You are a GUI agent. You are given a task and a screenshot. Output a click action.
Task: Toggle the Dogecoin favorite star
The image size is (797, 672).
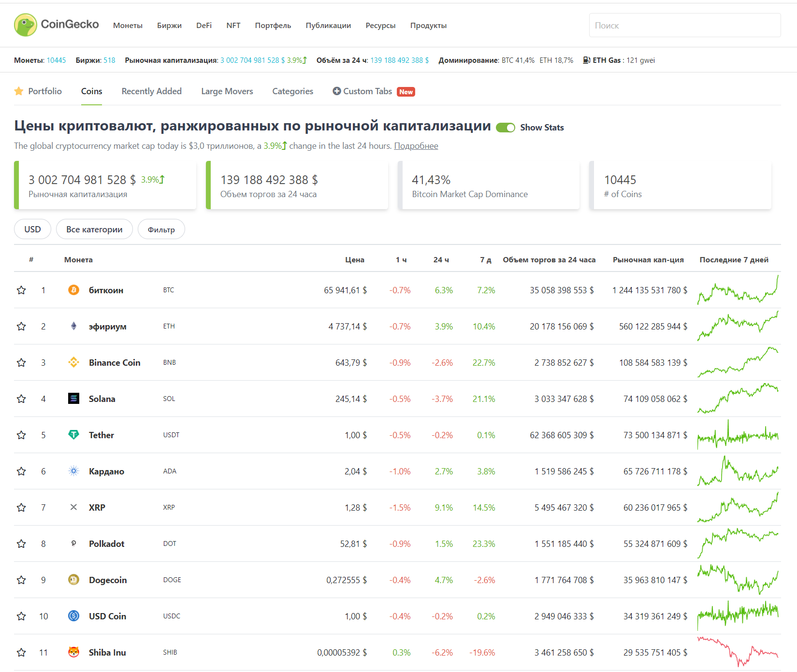(x=21, y=580)
